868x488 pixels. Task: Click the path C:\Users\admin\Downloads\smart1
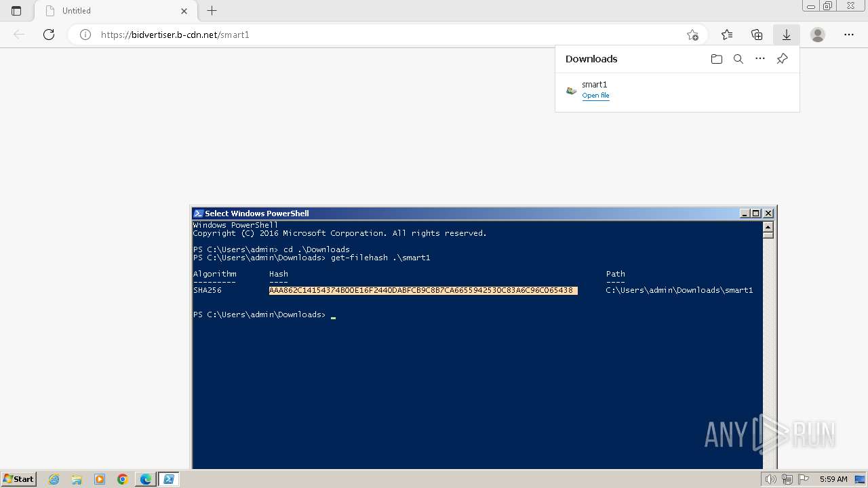coord(679,290)
